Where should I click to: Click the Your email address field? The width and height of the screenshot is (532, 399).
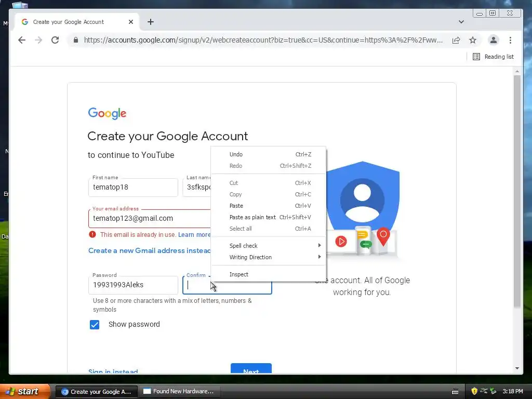(x=150, y=219)
